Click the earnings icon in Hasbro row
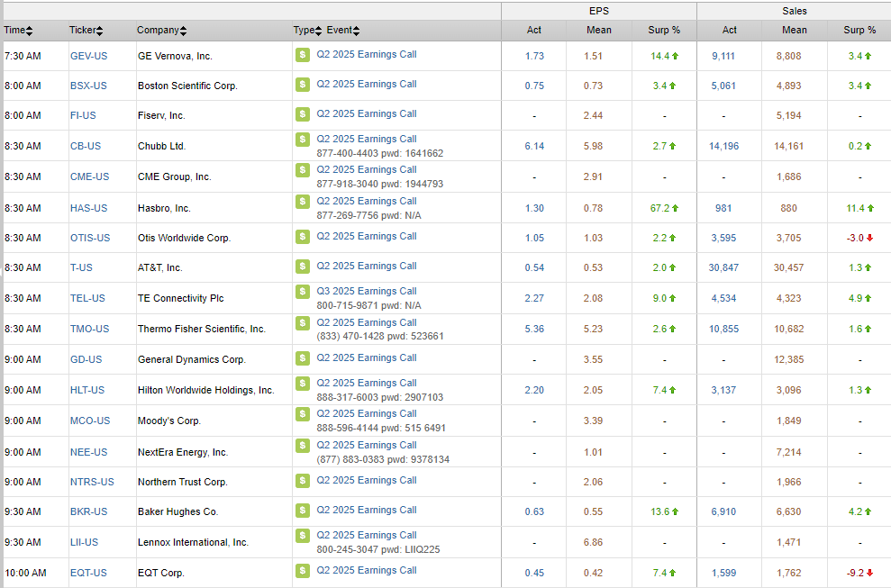This screenshot has height=588, width=891. (303, 201)
